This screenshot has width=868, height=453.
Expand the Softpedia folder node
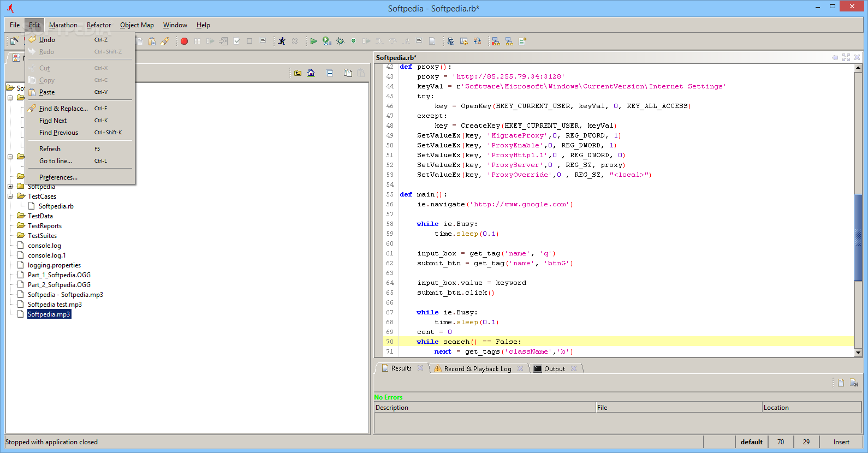pos(10,187)
